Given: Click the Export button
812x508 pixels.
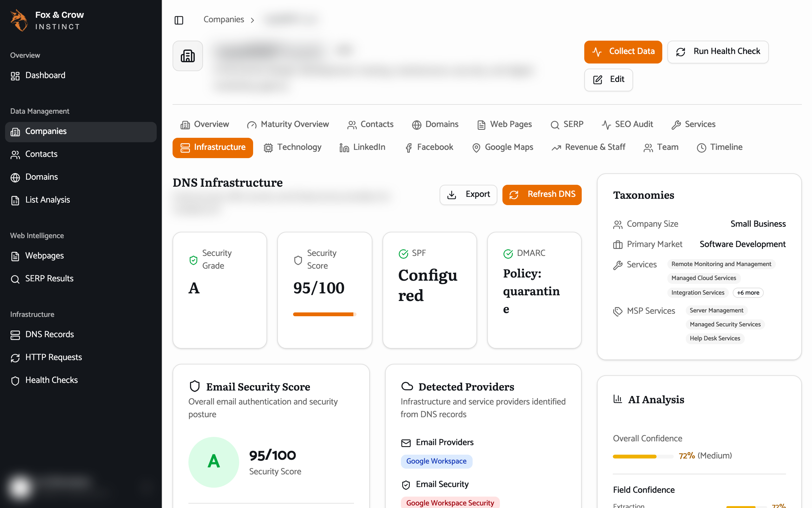Looking at the screenshot, I should pos(468,195).
